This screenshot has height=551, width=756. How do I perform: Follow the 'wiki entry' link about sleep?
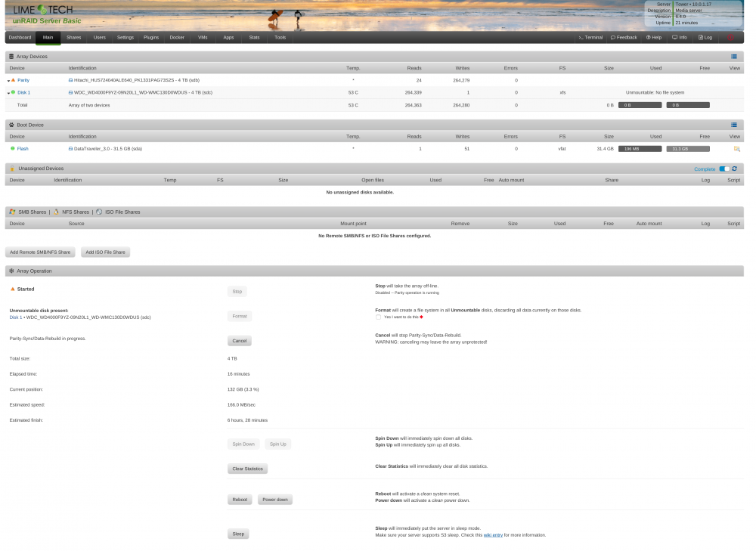tap(493, 535)
